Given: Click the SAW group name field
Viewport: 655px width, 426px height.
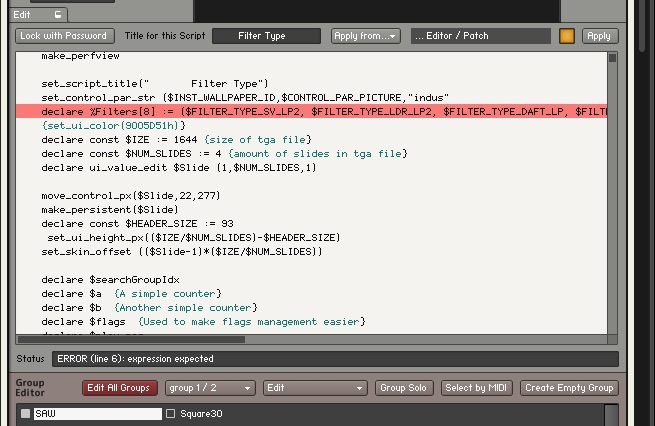Looking at the screenshot, I should click(98, 413).
